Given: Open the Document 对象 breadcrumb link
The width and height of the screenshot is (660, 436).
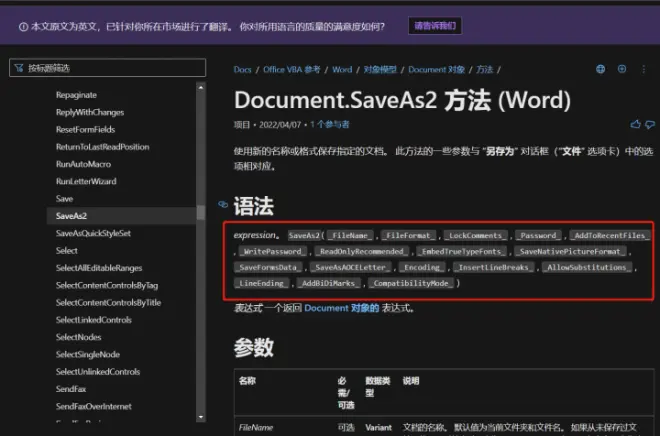Looking at the screenshot, I should (x=436, y=69).
